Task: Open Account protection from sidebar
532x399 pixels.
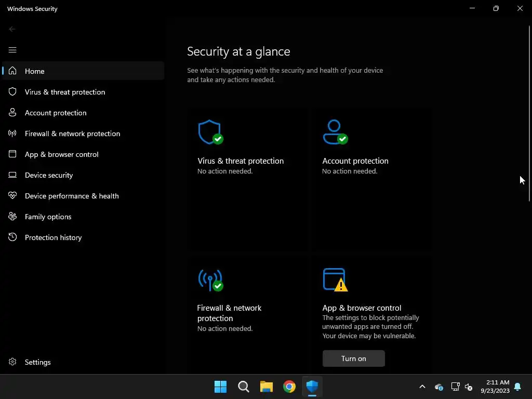Action: pos(83,113)
